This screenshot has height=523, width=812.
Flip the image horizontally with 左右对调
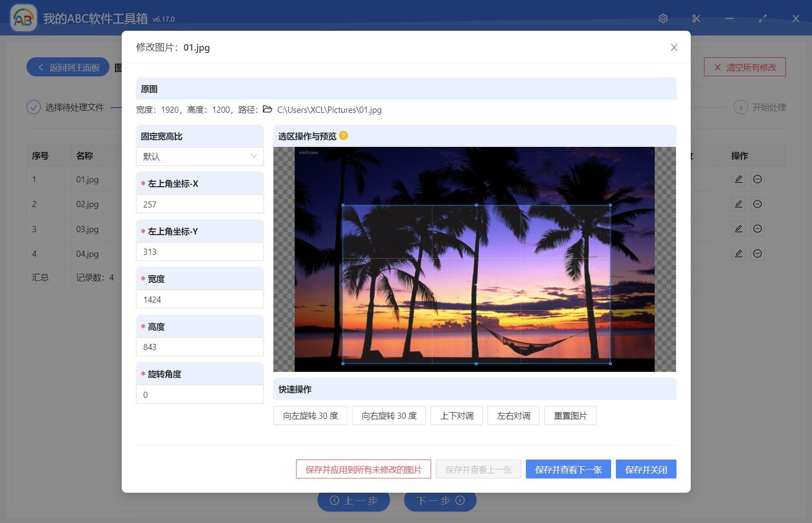click(513, 415)
